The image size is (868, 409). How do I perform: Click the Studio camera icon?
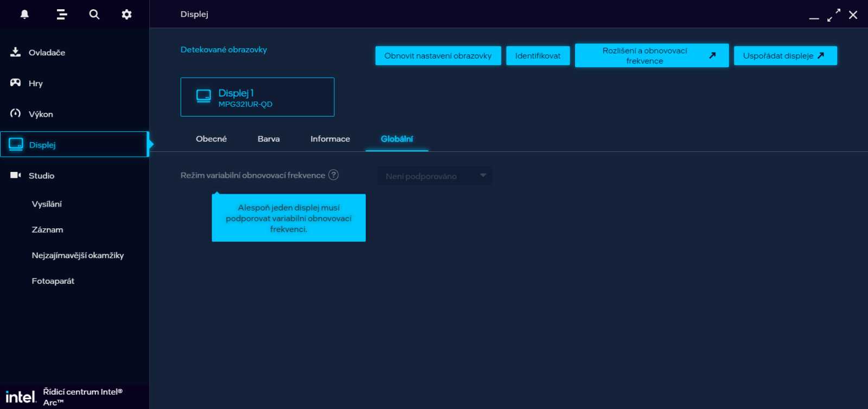[16, 175]
